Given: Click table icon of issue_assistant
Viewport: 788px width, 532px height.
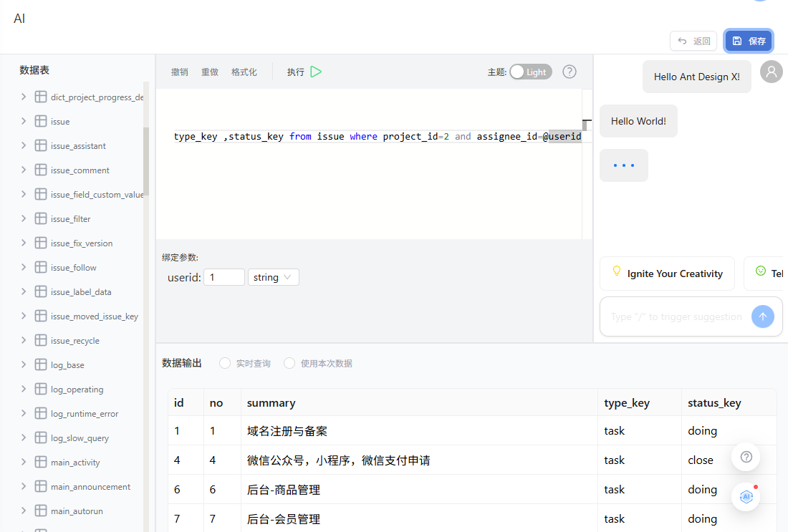Looking at the screenshot, I should (x=41, y=145).
